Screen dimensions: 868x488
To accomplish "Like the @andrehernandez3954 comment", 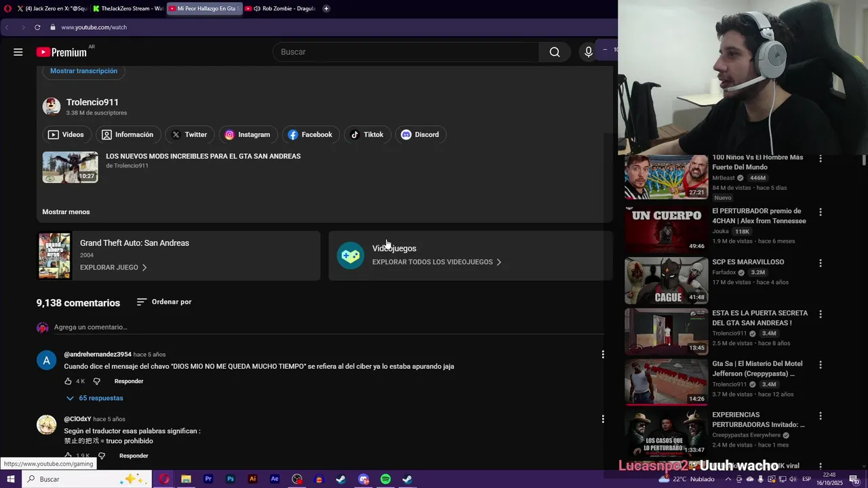I will click(x=68, y=382).
